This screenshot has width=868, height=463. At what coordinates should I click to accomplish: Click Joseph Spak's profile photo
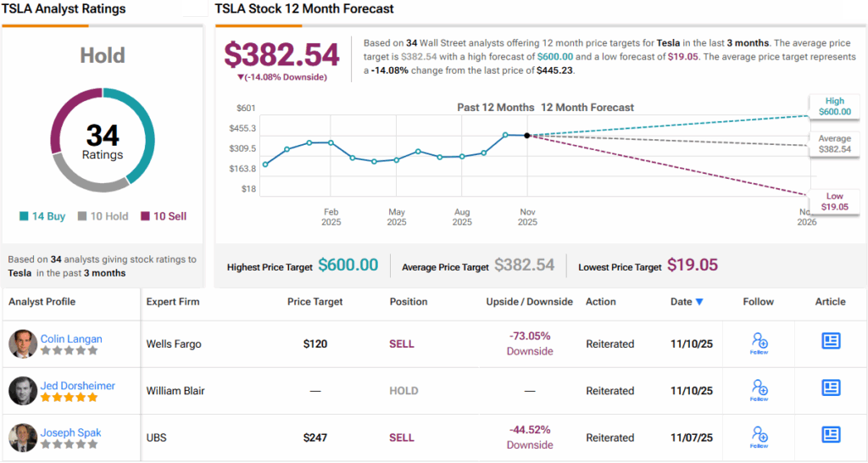[23, 438]
